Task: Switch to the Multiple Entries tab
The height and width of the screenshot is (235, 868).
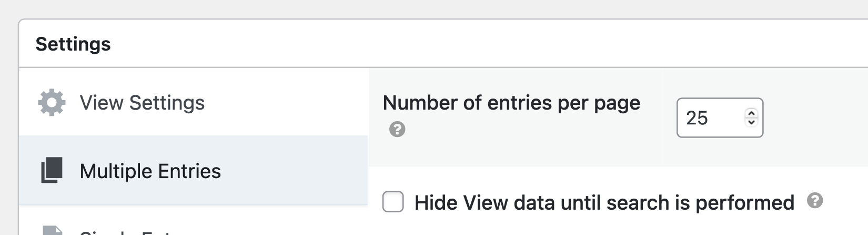Action: pyautogui.click(x=150, y=171)
